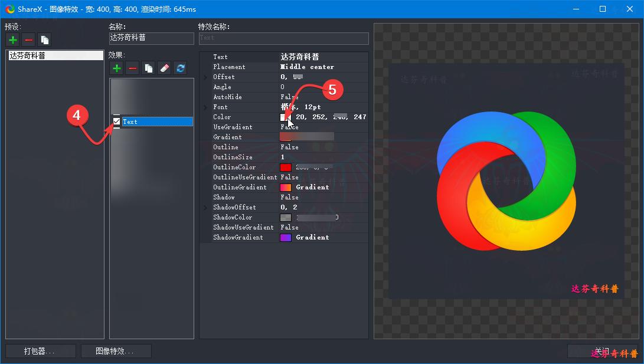Image resolution: width=644 pixels, height=364 pixels.
Task: Refresh the effects preview
Action: point(181,68)
